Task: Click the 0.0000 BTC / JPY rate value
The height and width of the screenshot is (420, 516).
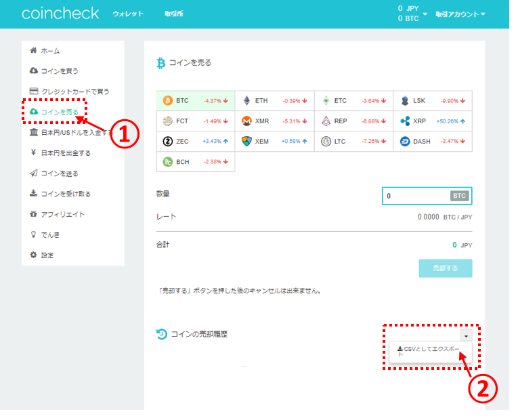Action: (445, 217)
